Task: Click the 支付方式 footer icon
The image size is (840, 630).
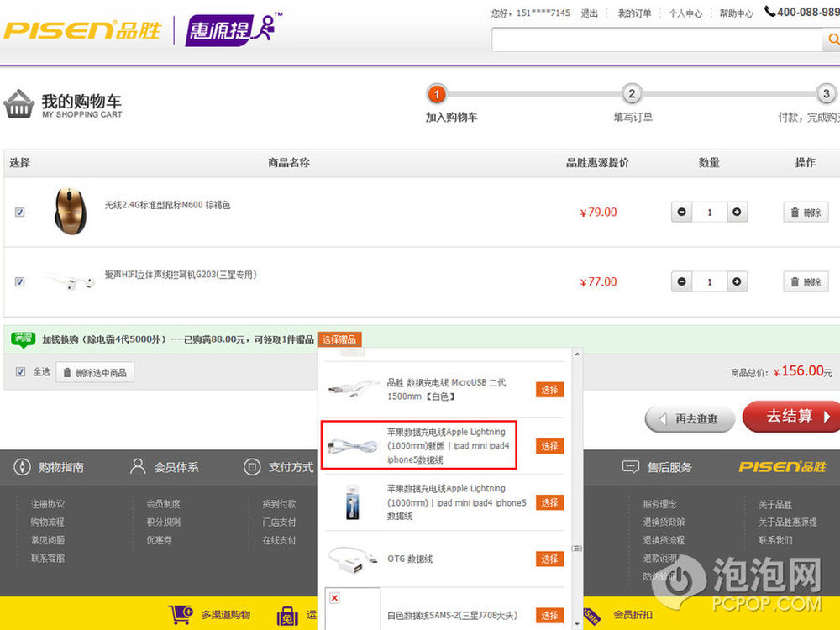Action: (x=252, y=466)
